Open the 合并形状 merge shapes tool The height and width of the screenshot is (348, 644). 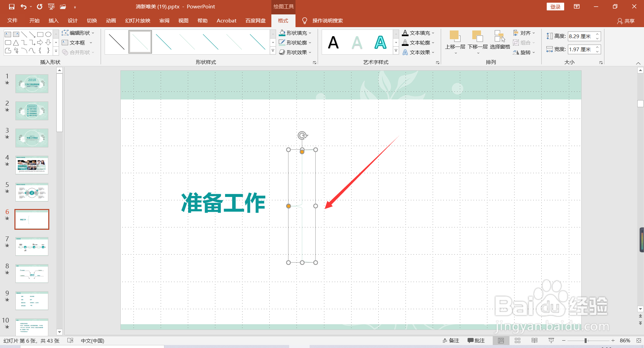[x=78, y=52]
